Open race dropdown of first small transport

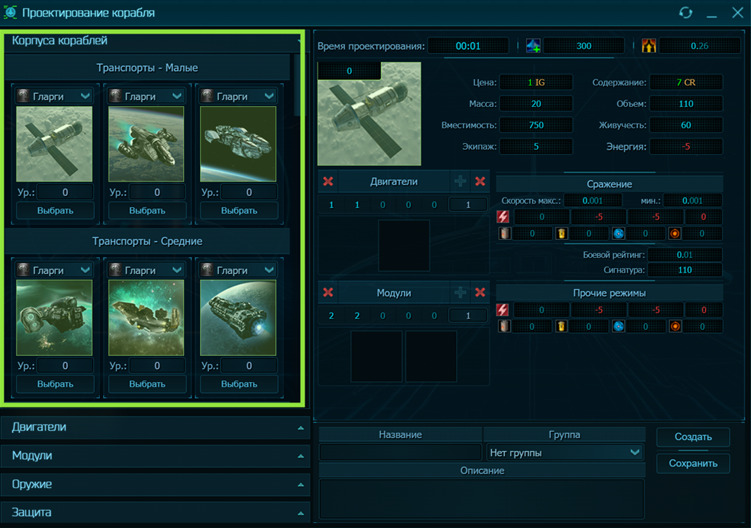pos(55,96)
